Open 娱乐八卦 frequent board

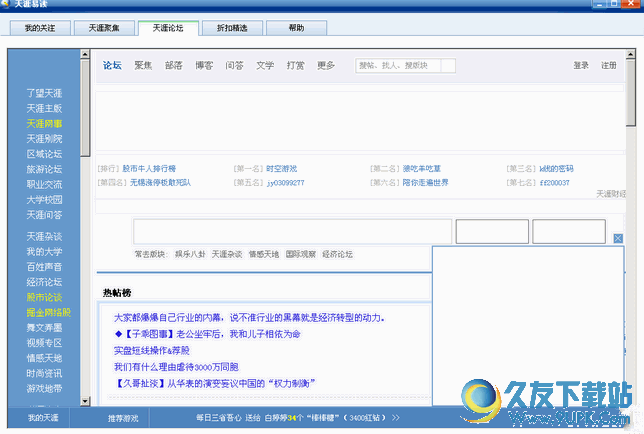point(190,254)
